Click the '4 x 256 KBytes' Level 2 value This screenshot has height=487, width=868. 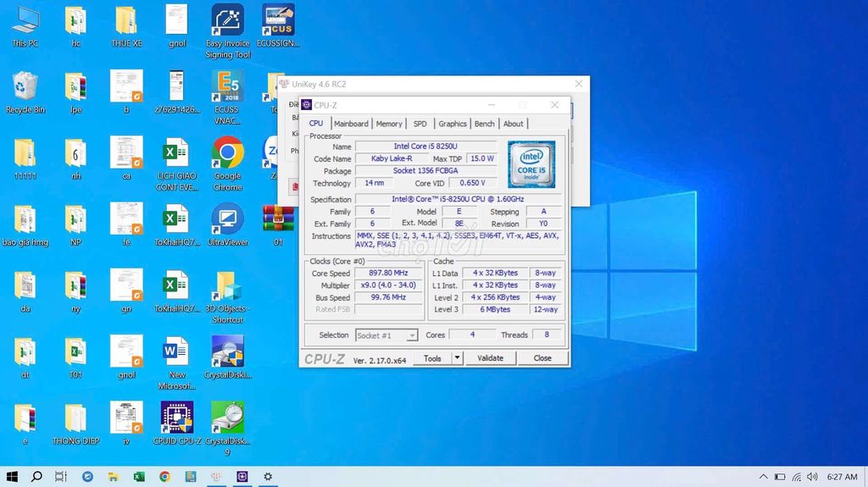[x=495, y=297]
